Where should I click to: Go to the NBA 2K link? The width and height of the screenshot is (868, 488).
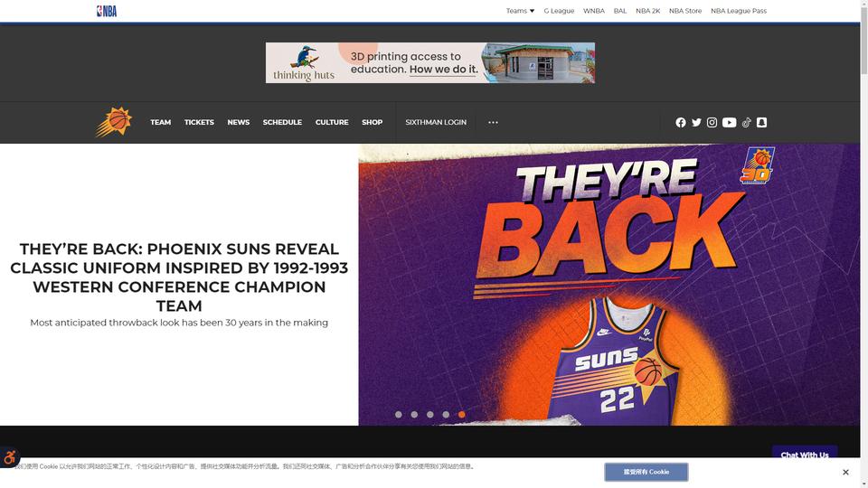tap(647, 11)
